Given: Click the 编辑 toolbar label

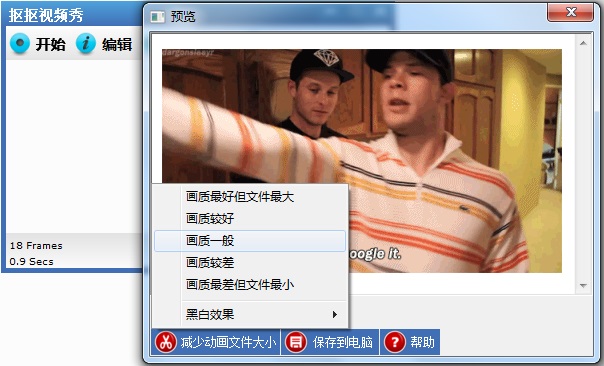Looking at the screenshot, I should pos(117,44).
